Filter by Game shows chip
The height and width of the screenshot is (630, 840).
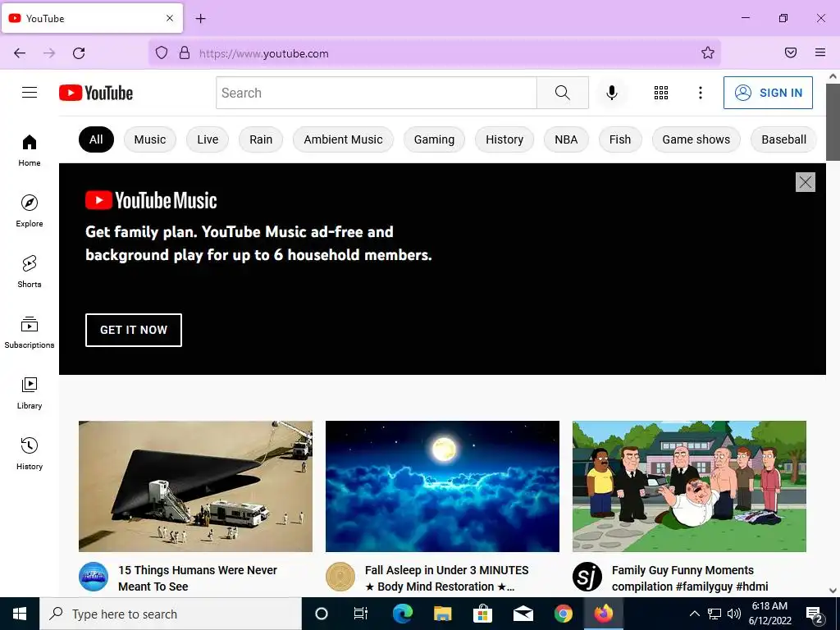point(696,139)
